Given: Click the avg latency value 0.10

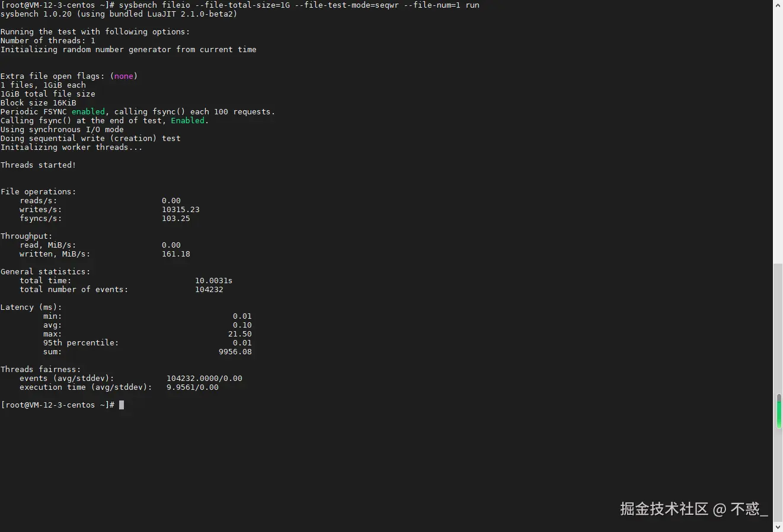Looking at the screenshot, I should [242, 325].
